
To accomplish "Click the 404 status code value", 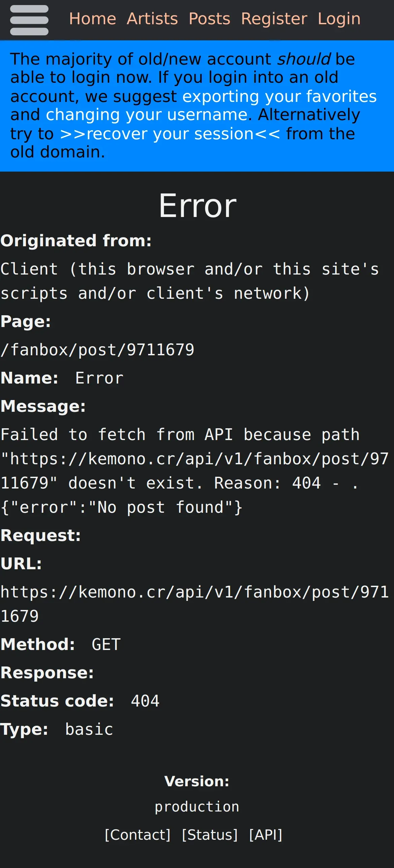I will click(x=145, y=701).
